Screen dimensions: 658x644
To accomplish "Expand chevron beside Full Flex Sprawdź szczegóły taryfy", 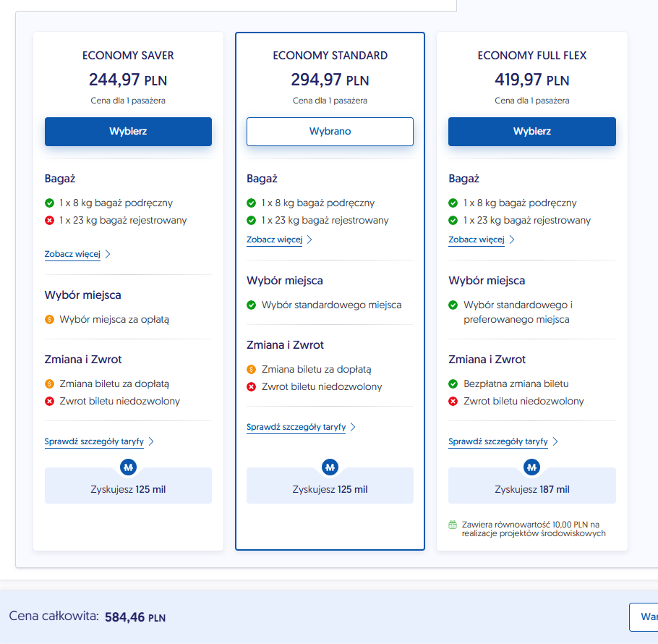I will point(555,441).
